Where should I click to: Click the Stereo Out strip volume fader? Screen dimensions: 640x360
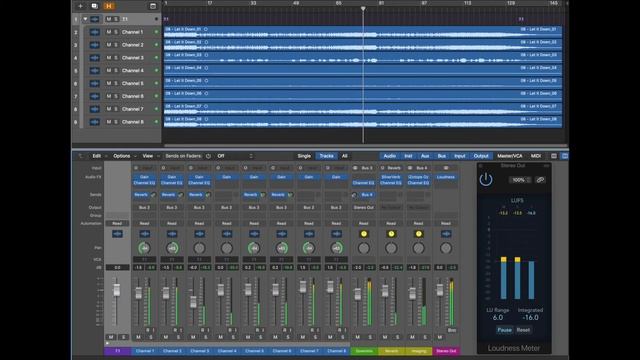click(x=440, y=290)
